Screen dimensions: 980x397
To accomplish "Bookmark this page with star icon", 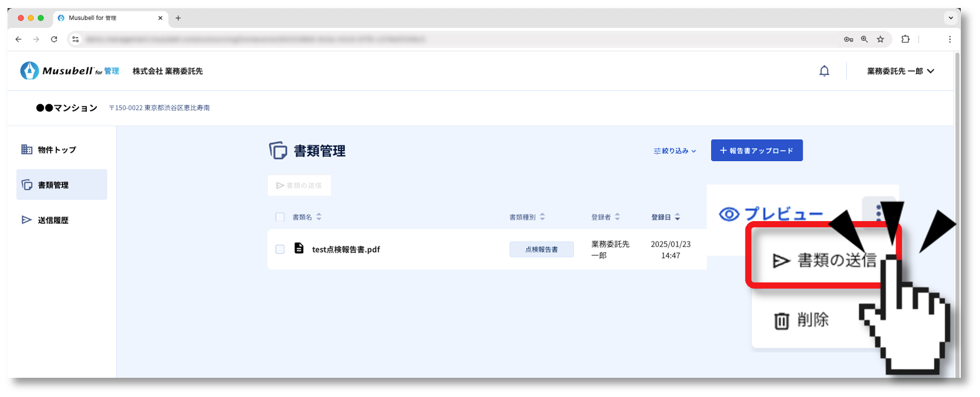I will pyautogui.click(x=880, y=39).
